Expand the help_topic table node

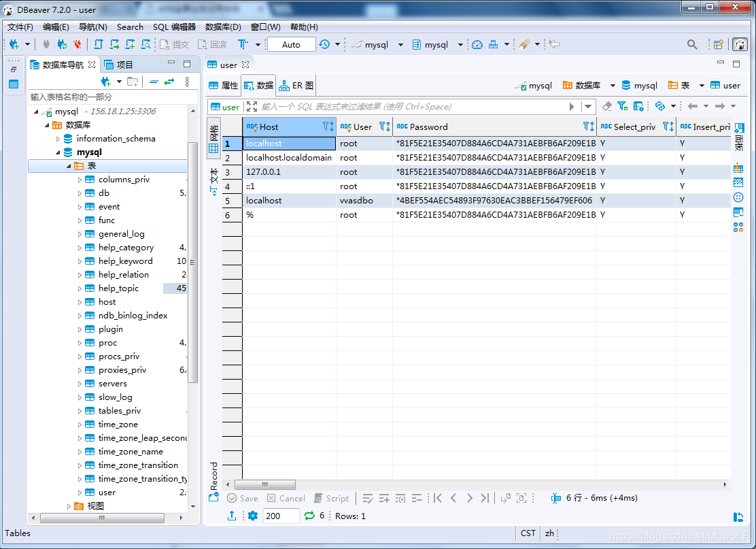(x=80, y=288)
